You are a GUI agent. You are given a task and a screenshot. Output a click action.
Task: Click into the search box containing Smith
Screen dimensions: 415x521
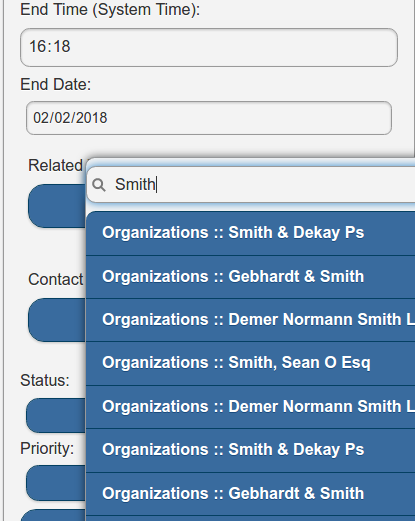(251, 185)
